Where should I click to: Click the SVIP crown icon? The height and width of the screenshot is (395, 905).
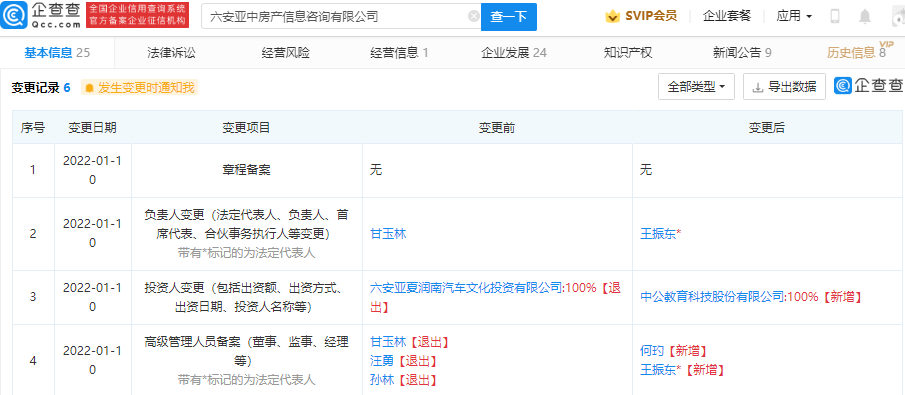pos(612,16)
